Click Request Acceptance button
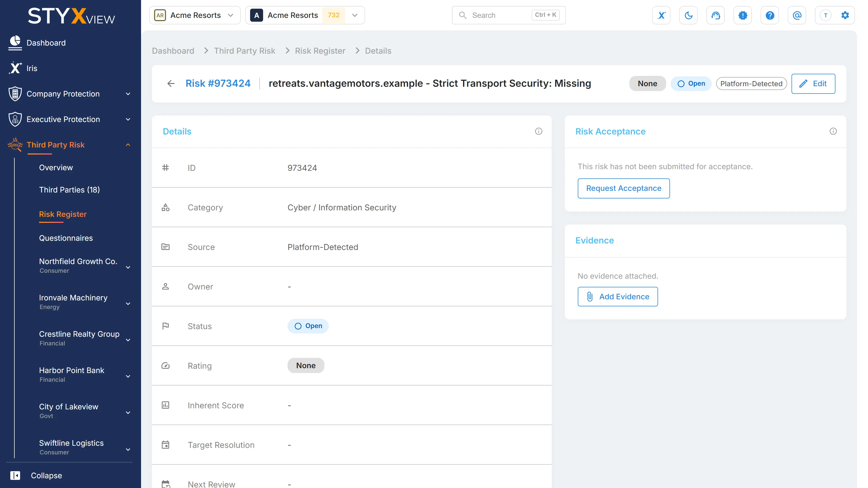The height and width of the screenshot is (488, 868). coord(623,188)
